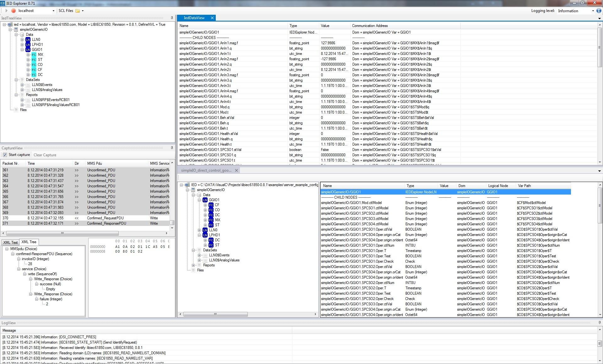Close the IedDataView tab
This screenshot has width=603, height=364.
[212, 18]
